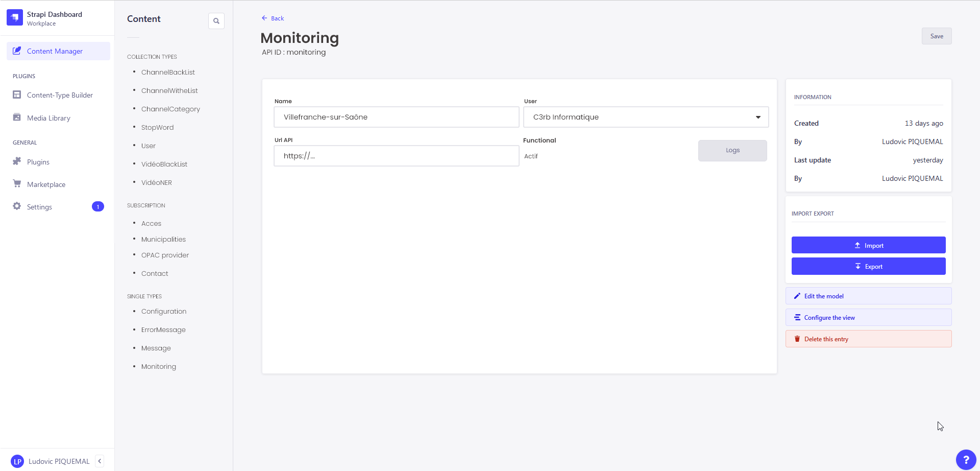Viewport: 980px width, 471px height.
Task: Click the Export button
Action: pyautogui.click(x=868, y=266)
